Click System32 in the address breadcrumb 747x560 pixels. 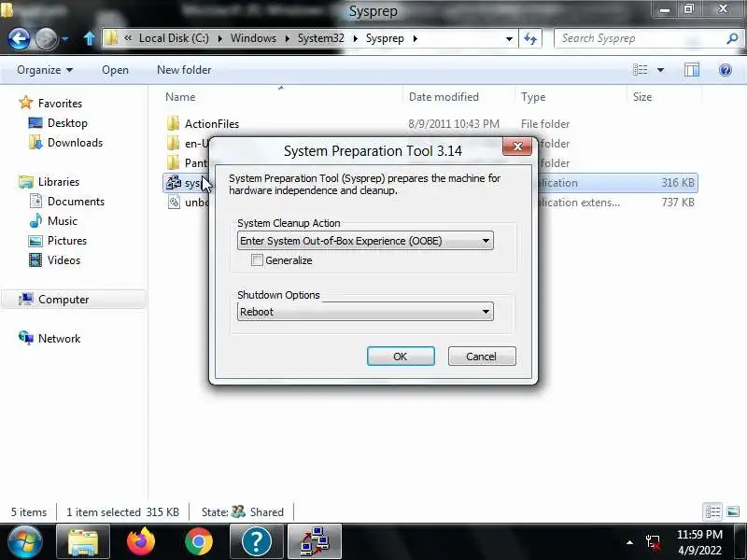[x=320, y=38]
